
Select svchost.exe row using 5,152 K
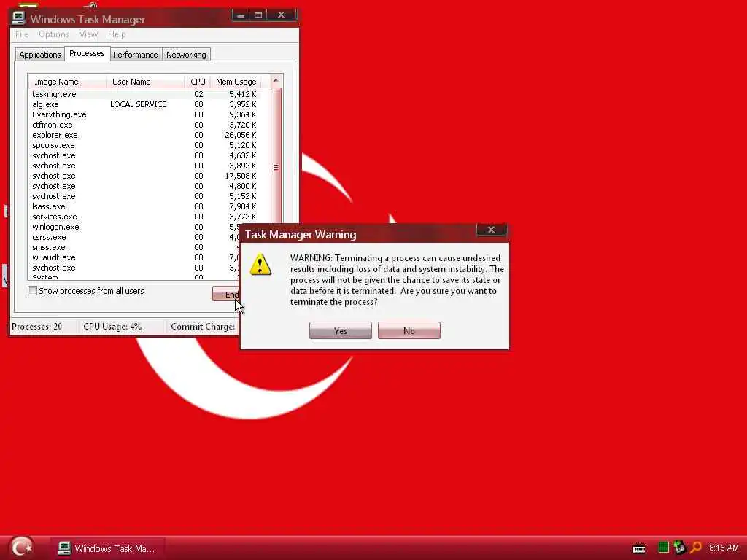(x=144, y=196)
